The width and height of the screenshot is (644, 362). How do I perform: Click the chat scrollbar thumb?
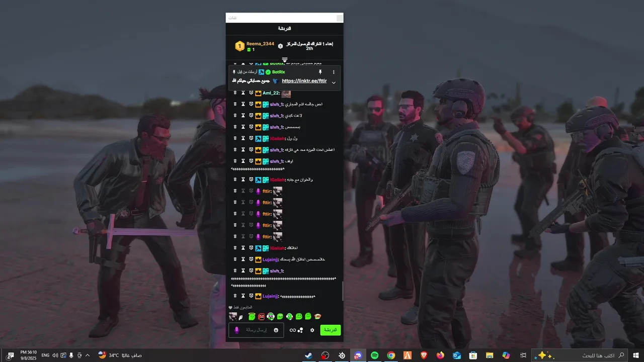pos(343,291)
